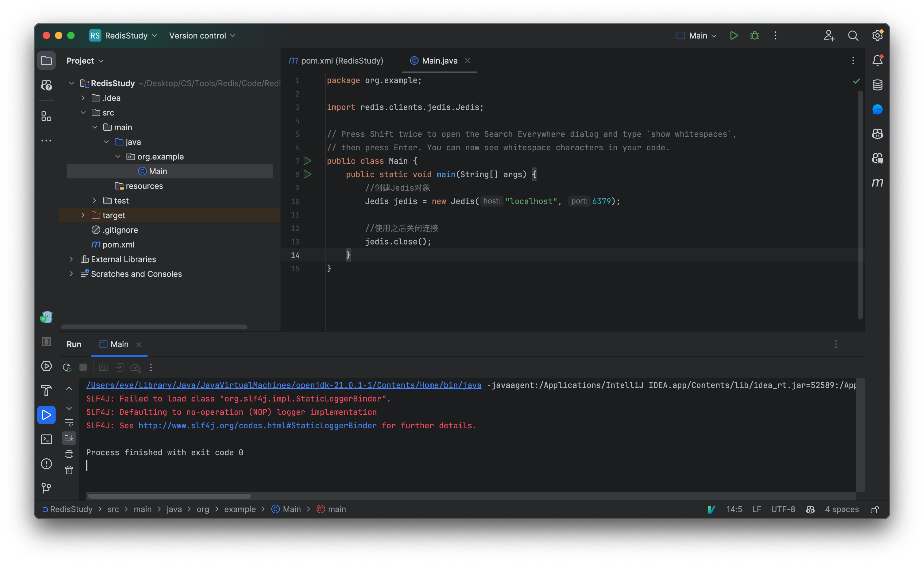Click the 14:5 cursor position indicator
924x564 pixels.
734,509
